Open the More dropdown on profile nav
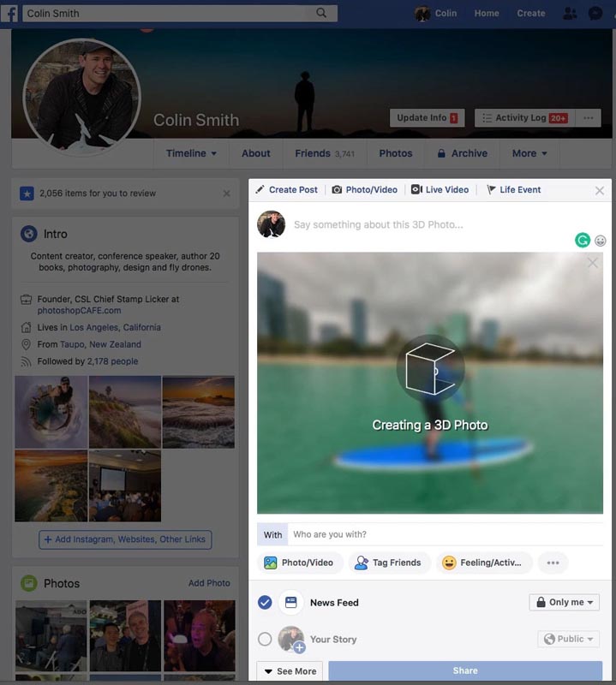The width and height of the screenshot is (616, 685). [x=529, y=153]
